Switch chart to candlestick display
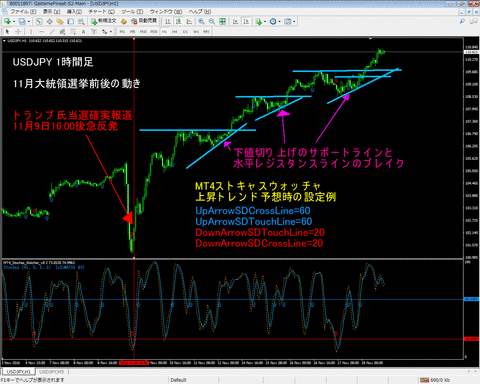Viewport: 480px width, 384px height. (x=178, y=21)
